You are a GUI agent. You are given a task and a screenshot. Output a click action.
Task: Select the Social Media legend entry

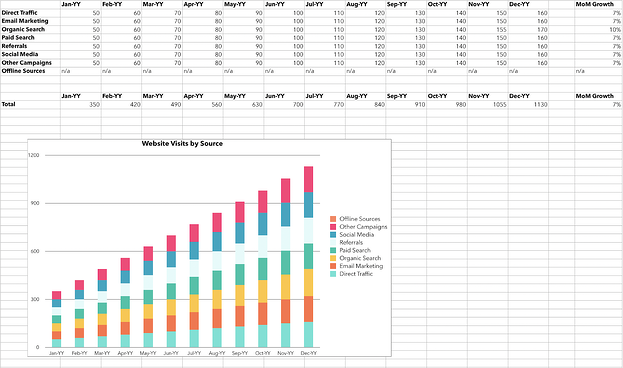coord(356,234)
